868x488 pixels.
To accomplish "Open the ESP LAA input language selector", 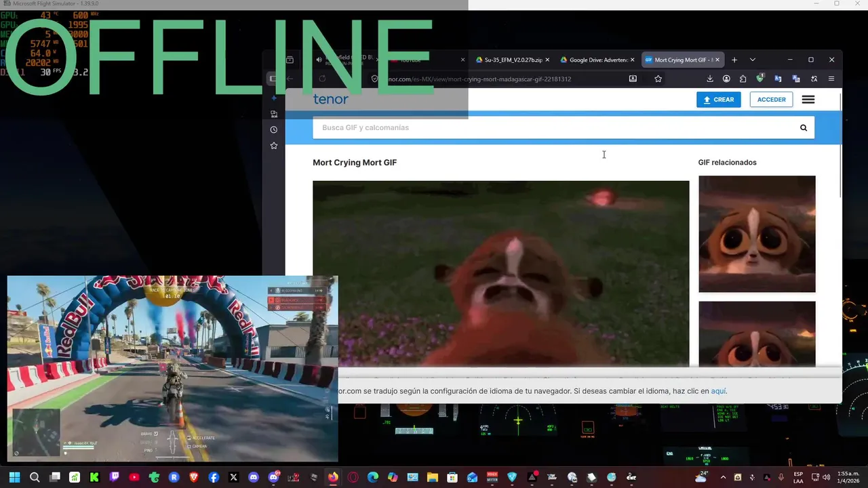I will click(x=799, y=477).
